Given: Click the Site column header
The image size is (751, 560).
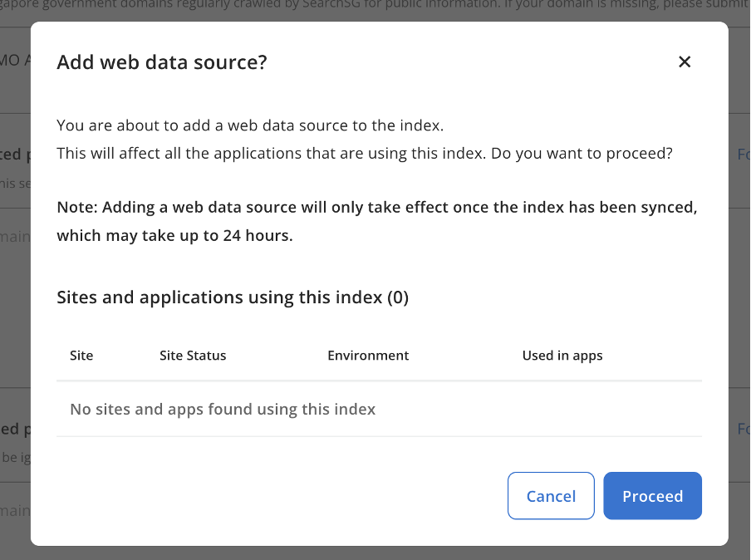Looking at the screenshot, I should pyautogui.click(x=81, y=355).
